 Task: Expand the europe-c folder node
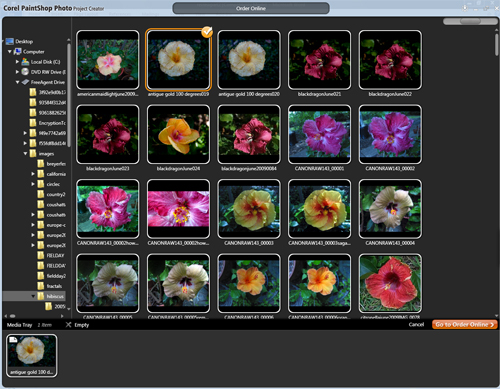point(33,225)
